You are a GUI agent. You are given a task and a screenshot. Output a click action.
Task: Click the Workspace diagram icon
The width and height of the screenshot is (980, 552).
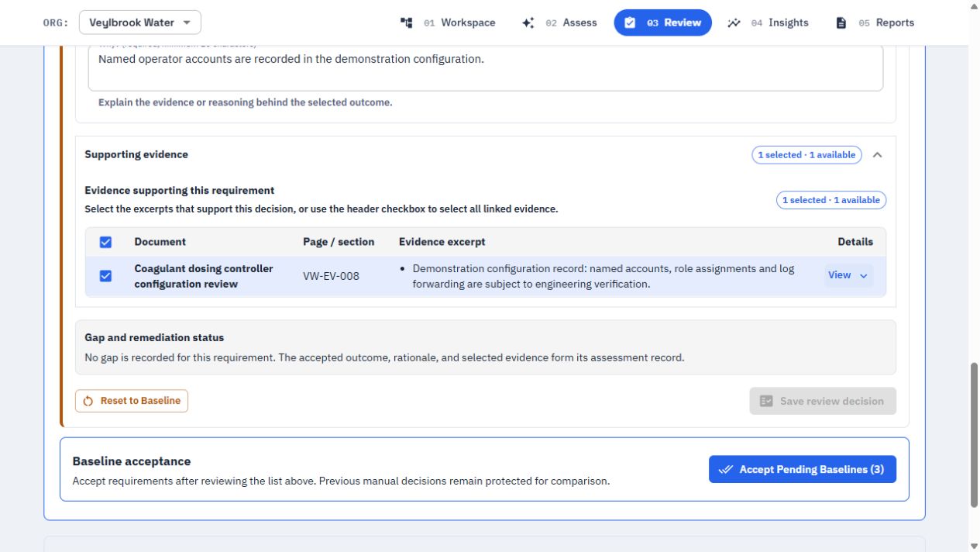tap(407, 22)
